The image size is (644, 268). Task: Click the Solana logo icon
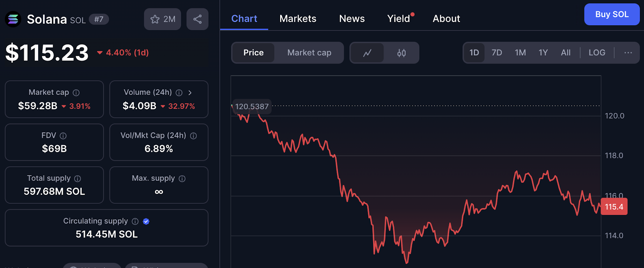coord(13,19)
